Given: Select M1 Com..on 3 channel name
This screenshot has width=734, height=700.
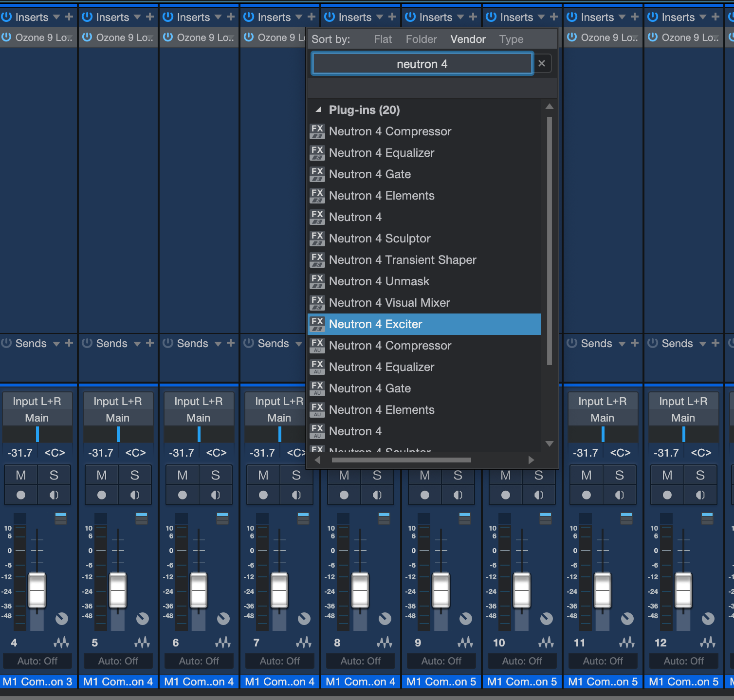Looking at the screenshot, I should (x=37, y=682).
